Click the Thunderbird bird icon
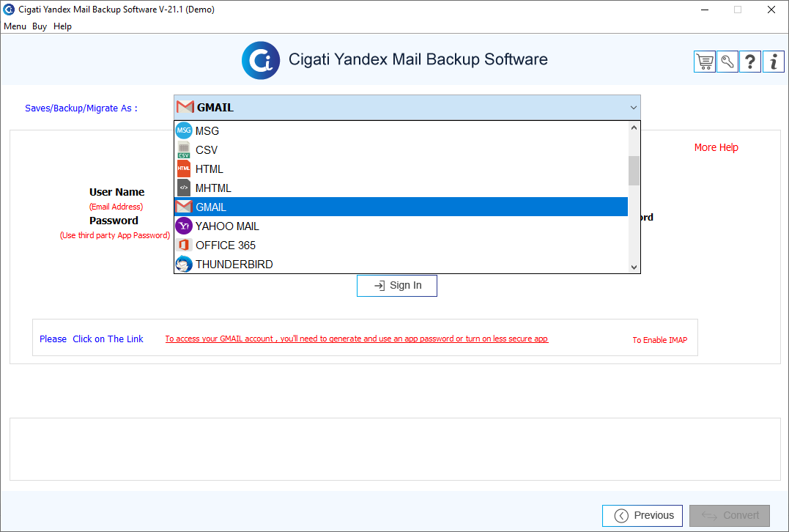 pos(184,265)
